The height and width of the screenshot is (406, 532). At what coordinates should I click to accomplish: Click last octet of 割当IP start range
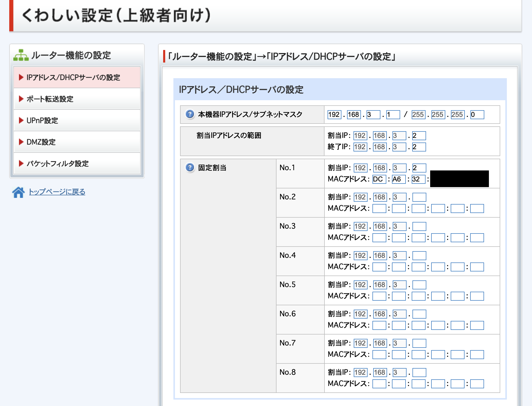pos(419,136)
